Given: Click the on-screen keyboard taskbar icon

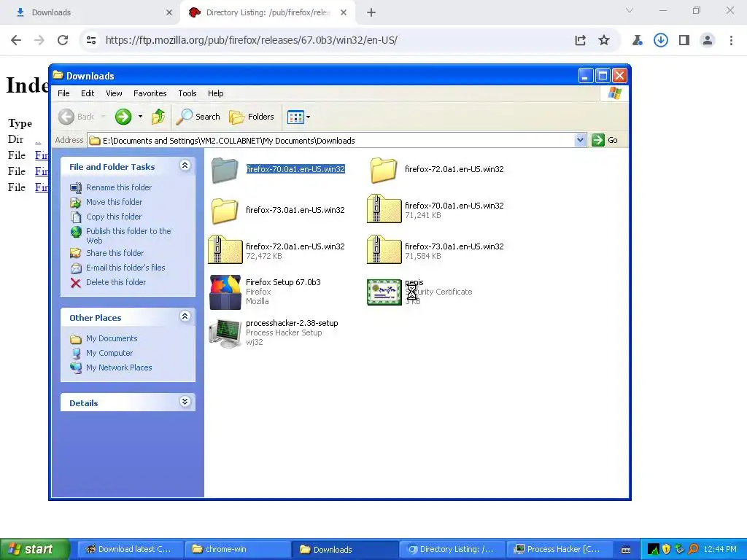Looking at the screenshot, I should 626,550.
